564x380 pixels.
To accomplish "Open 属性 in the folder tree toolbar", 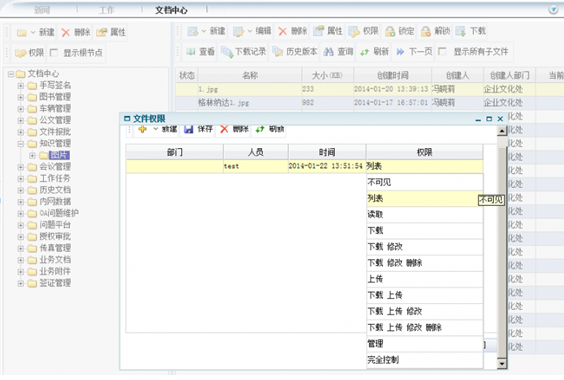I will (111, 32).
